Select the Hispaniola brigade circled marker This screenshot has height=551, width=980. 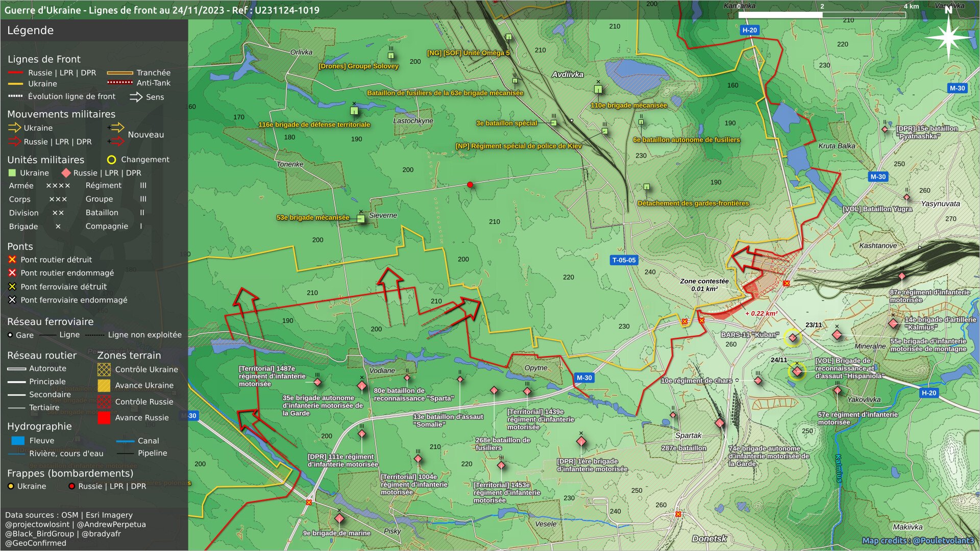797,371
